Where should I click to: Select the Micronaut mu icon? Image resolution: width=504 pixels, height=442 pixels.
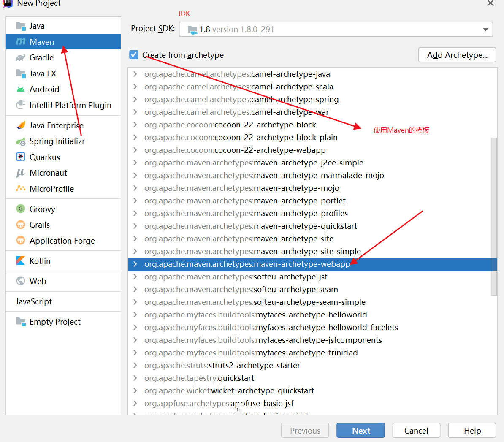[x=21, y=173]
